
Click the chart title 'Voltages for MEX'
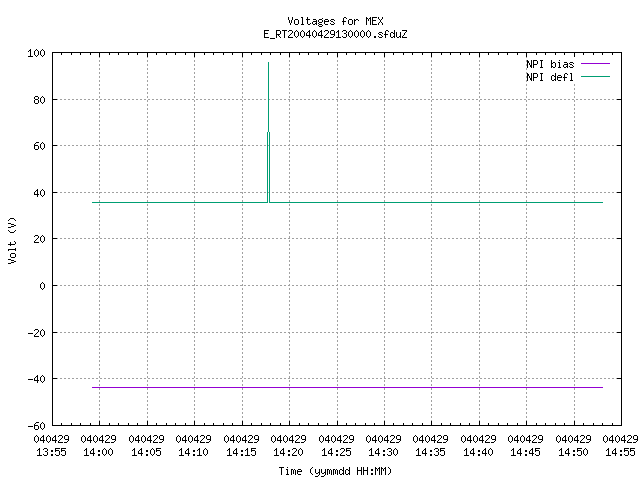coord(335,21)
